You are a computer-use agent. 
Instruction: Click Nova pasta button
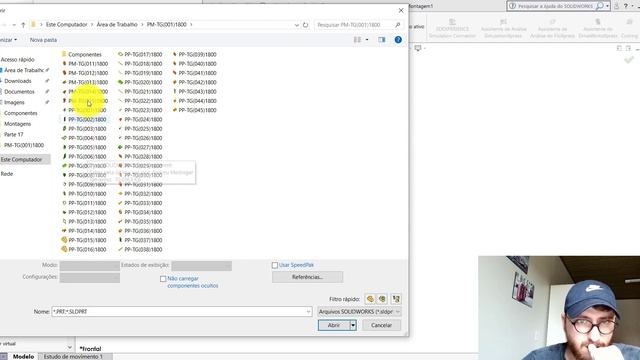43,40
